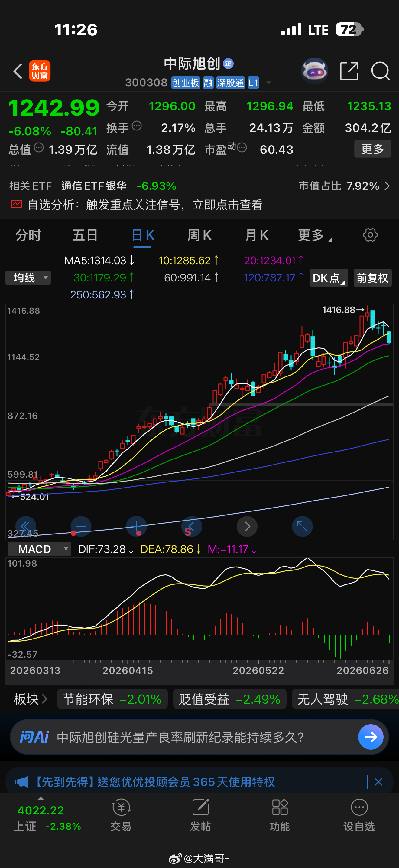399x868 pixels.
Task: Tap the double-left chart scroll button
Action: (x=26, y=526)
